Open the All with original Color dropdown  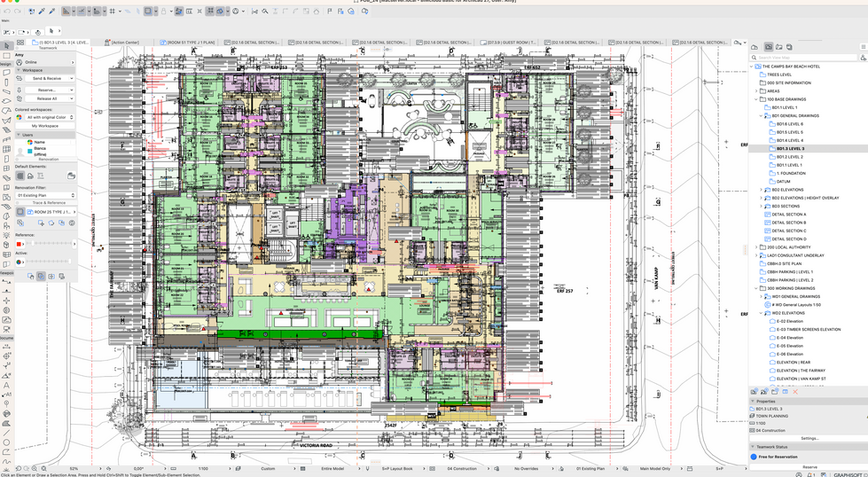point(50,117)
